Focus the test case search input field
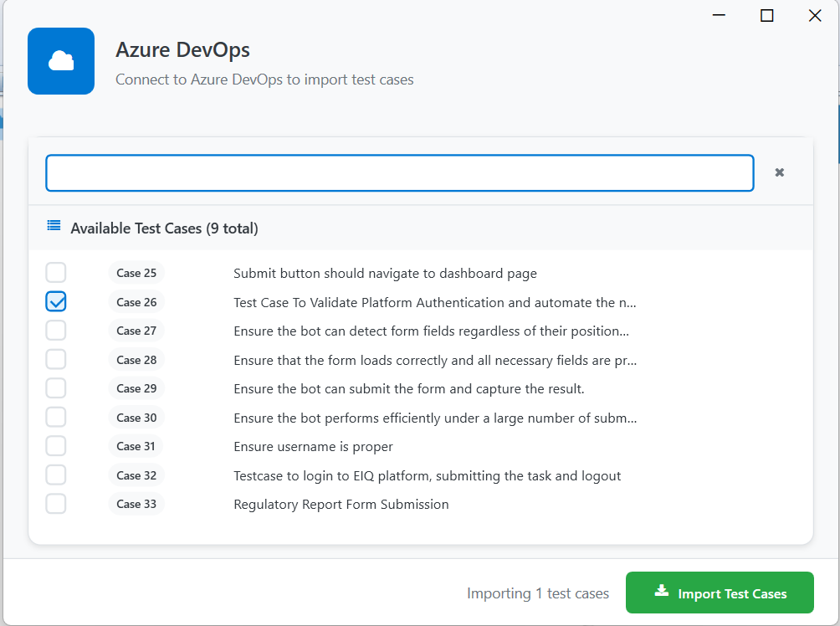 coord(400,173)
